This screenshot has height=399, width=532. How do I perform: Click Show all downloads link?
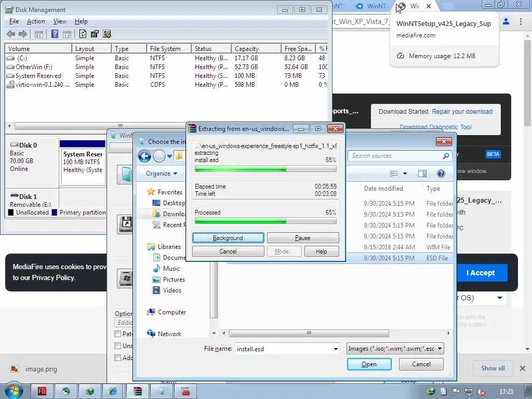click(x=493, y=368)
